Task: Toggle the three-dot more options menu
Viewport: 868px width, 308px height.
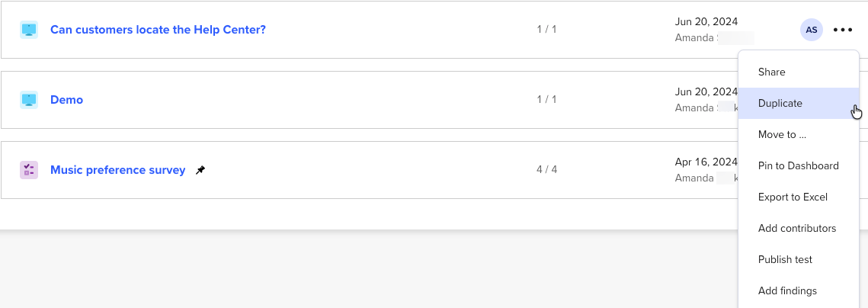Action: coord(843,30)
